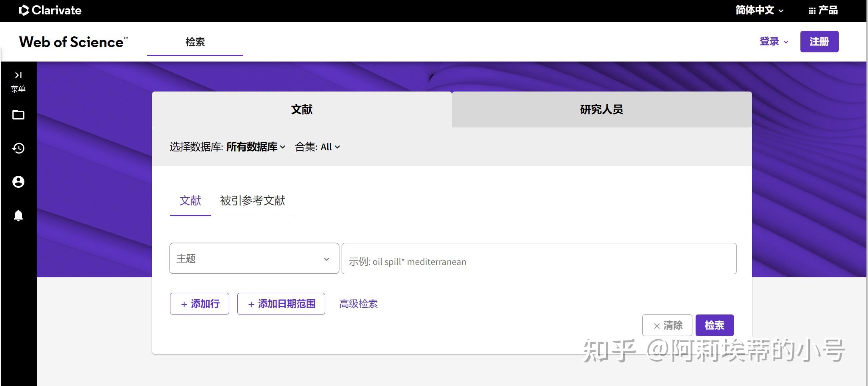868x386 pixels.
Task: Open the 高级检索 link
Action: pyautogui.click(x=358, y=304)
